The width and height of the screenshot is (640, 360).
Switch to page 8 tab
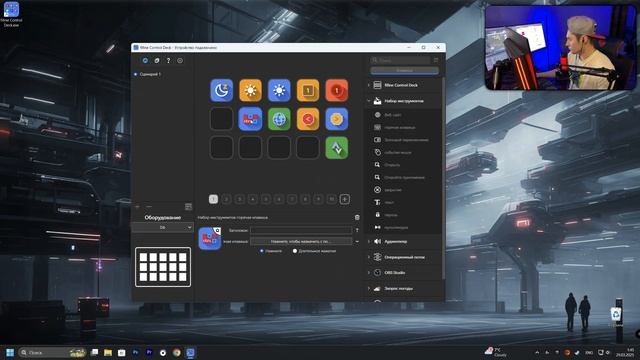[305, 199]
